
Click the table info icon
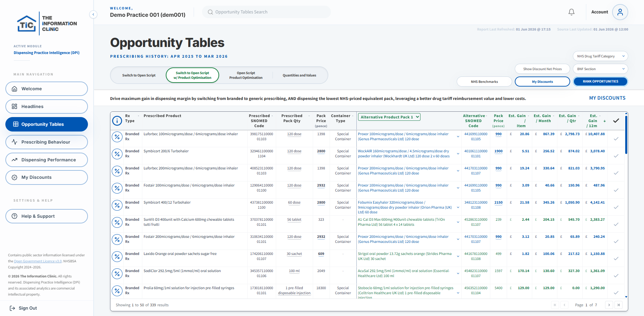117,121
